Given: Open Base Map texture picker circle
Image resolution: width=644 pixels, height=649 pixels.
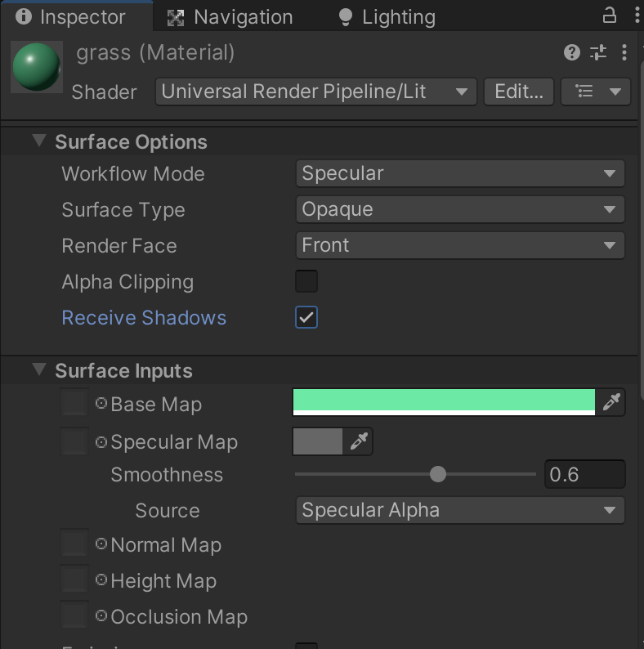Looking at the screenshot, I should 101,403.
